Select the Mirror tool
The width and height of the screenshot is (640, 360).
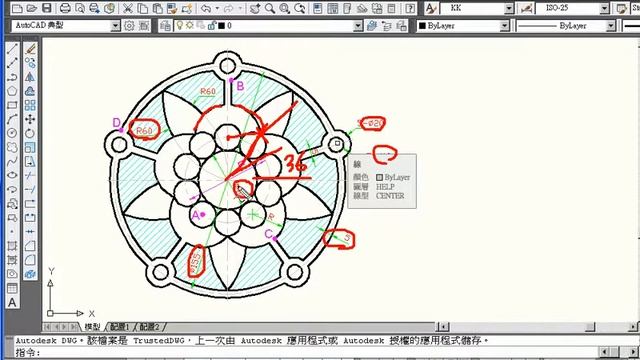[x=30, y=77]
